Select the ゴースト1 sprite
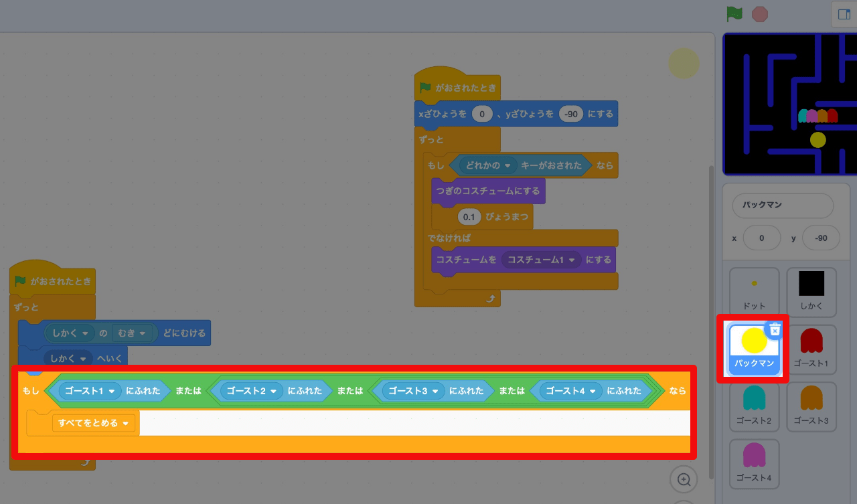Image resolution: width=857 pixels, height=504 pixels. (x=811, y=349)
